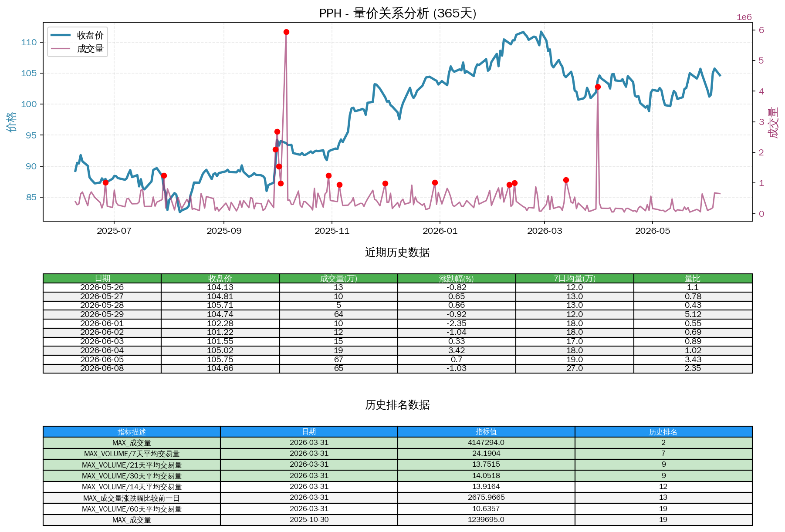785x532 pixels.
Task: Click the historical rank 13
Action: pyautogui.click(x=663, y=498)
